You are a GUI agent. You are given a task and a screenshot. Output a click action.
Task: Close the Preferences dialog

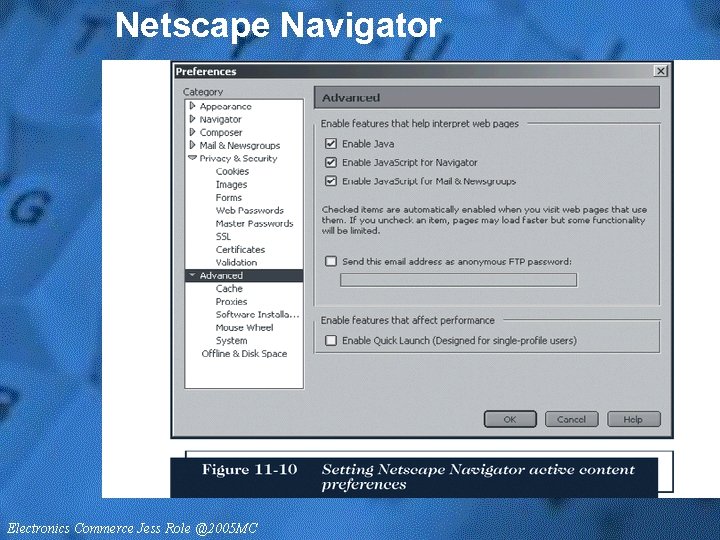coord(660,71)
